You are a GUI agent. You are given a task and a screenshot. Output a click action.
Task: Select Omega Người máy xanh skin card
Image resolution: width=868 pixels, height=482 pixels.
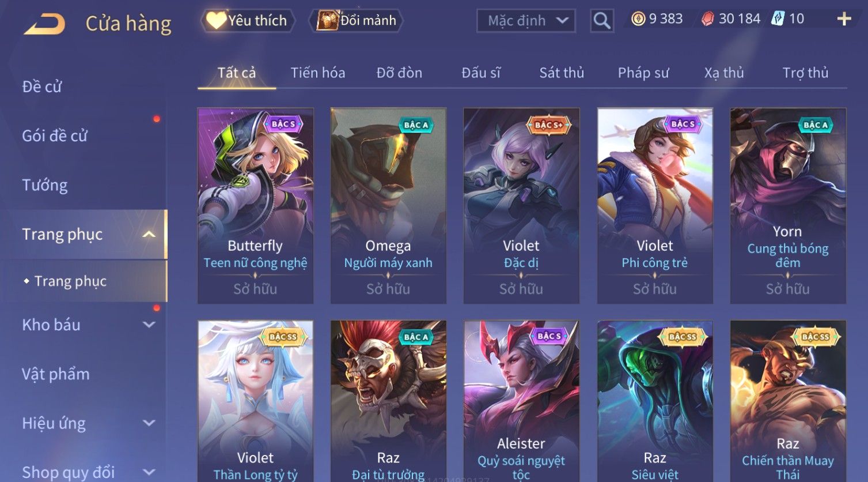tap(388, 205)
